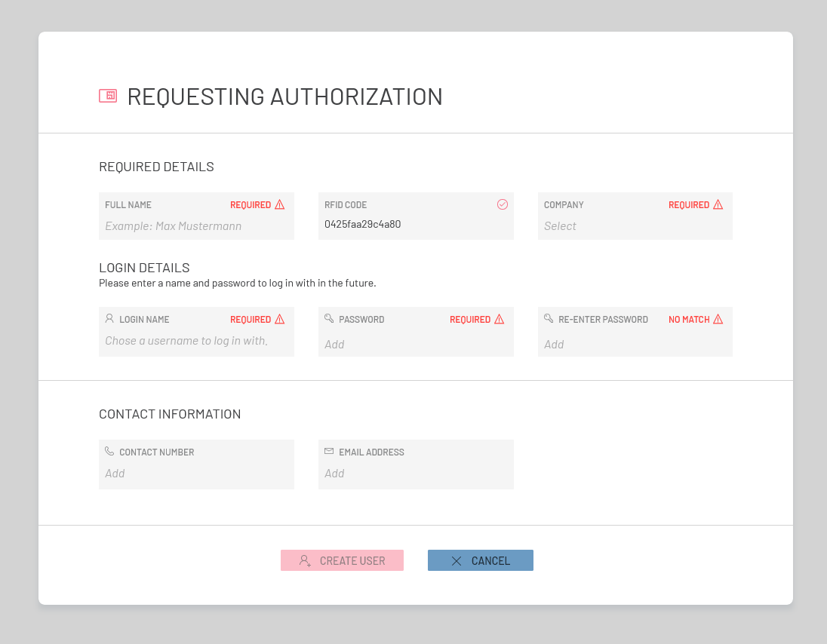The image size is (827, 644).
Task: Click the Login Name user icon
Action: tap(109, 319)
